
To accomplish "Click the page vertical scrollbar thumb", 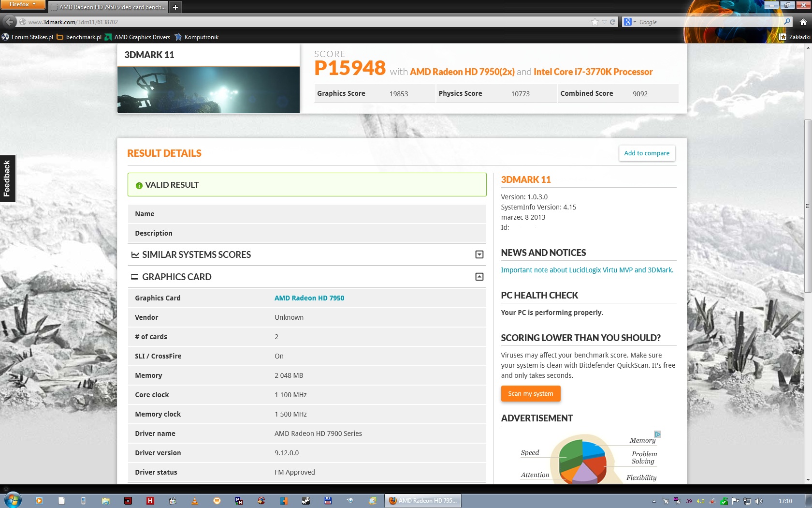I will click(808, 206).
